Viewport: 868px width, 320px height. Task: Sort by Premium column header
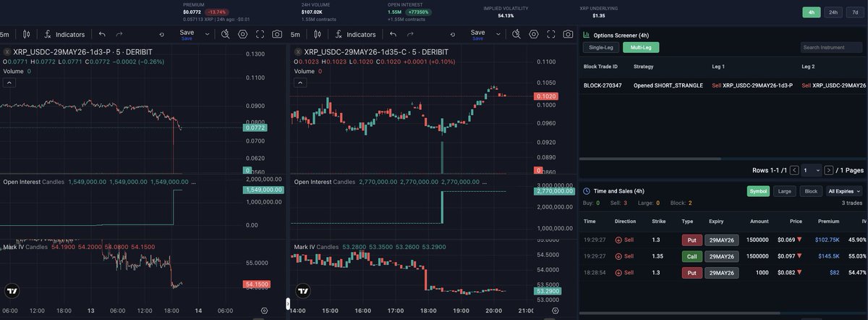click(x=828, y=222)
